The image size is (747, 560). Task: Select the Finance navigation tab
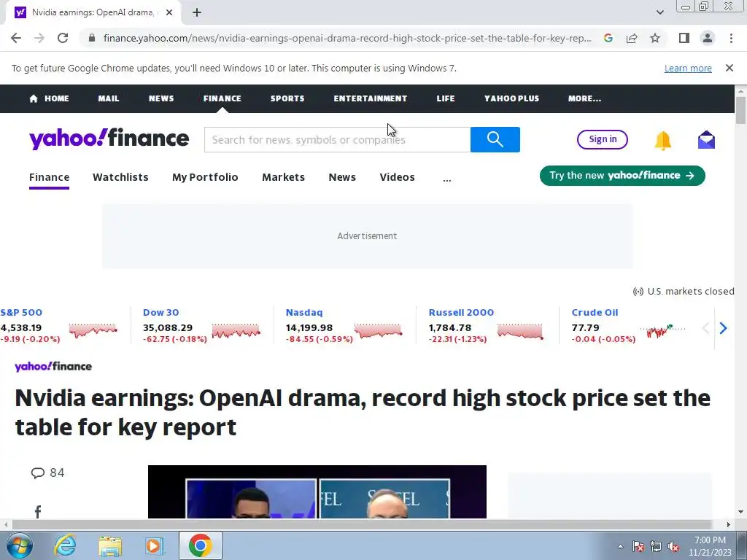pos(49,177)
